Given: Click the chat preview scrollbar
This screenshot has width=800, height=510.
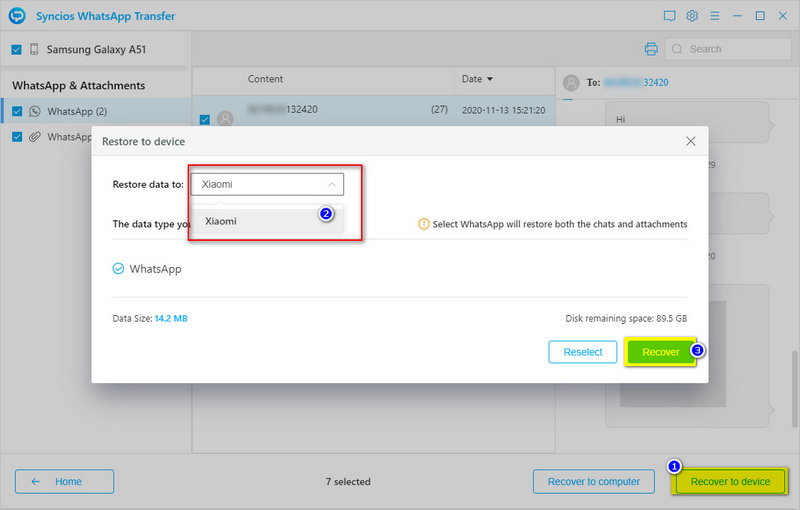Looking at the screenshot, I should (794, 389).
